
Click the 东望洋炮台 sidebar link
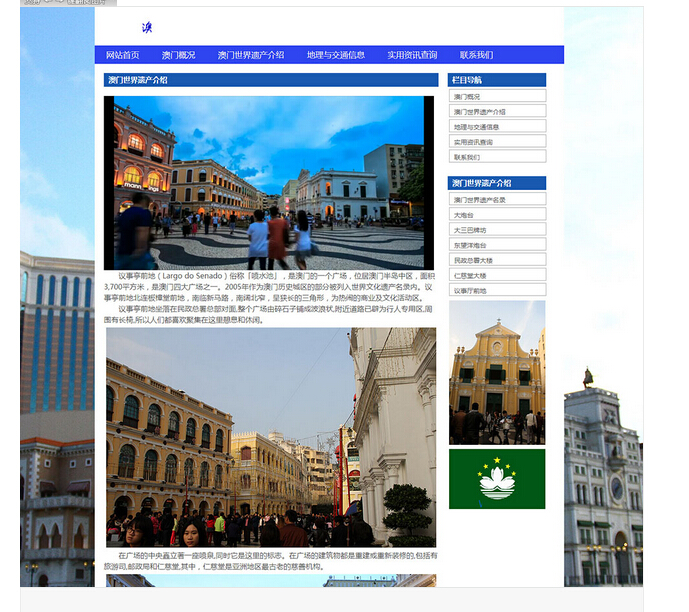pyautogui.click(x=497, y=245)
